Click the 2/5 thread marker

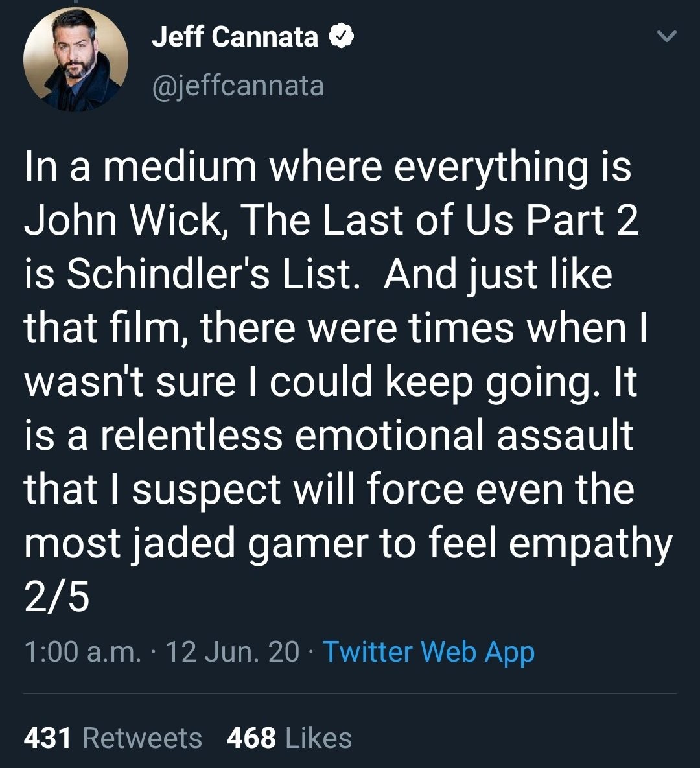coord(56,597)
